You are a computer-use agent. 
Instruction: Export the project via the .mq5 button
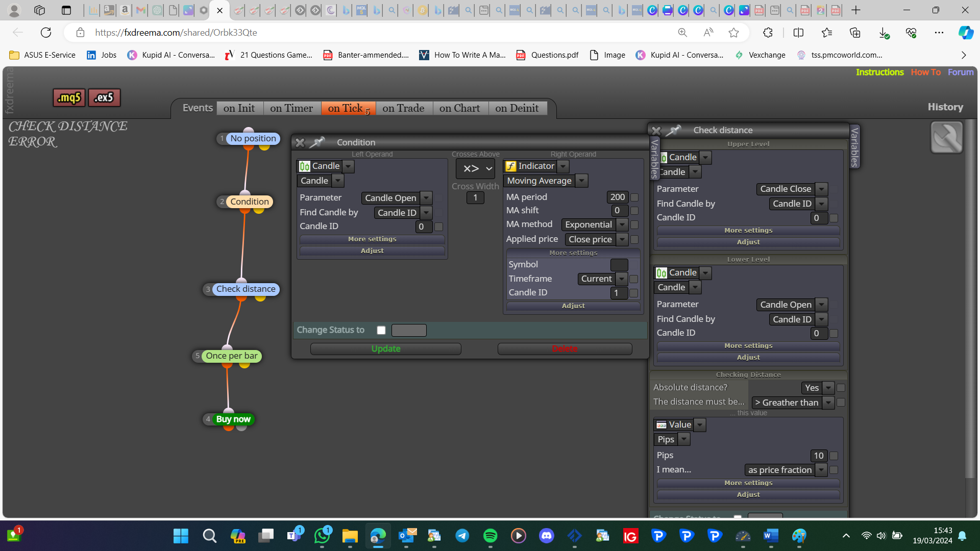point(69,97)
